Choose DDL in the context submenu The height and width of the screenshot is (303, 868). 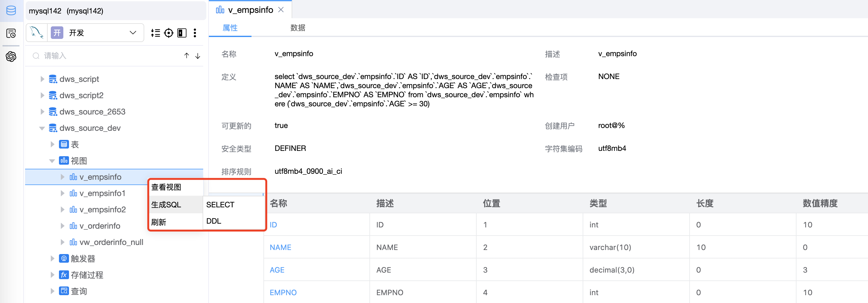click(x=214, y=221)
